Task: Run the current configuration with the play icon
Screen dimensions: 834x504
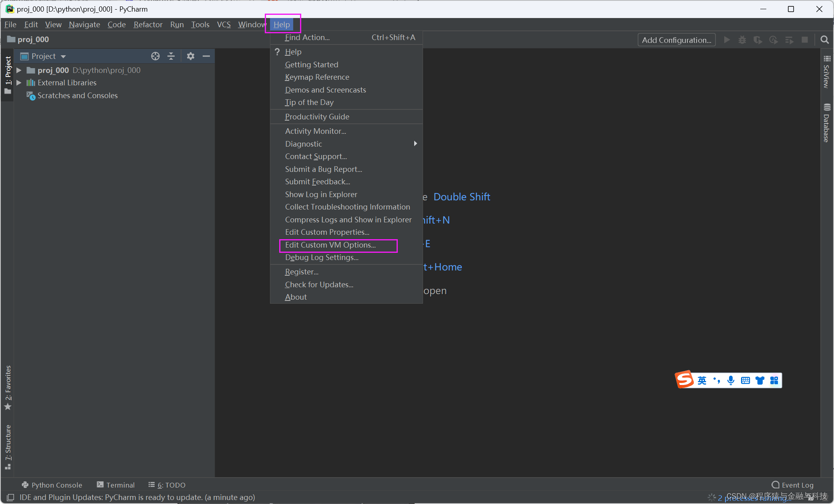Action: pos(727,40)
